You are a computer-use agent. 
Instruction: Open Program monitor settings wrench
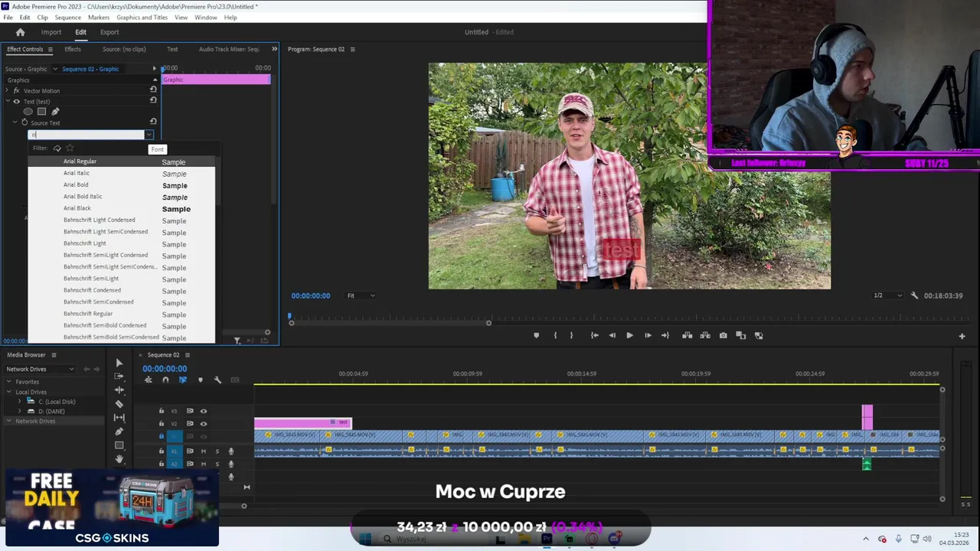914,295
